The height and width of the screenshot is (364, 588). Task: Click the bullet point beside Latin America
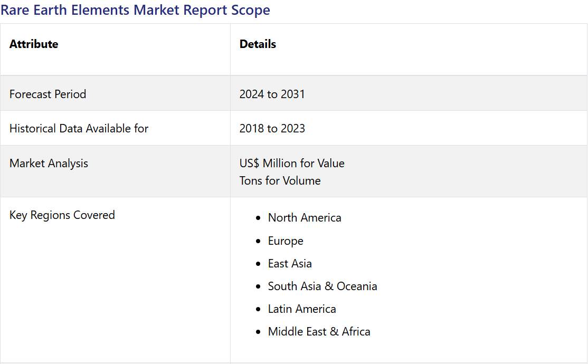(258, 310)
